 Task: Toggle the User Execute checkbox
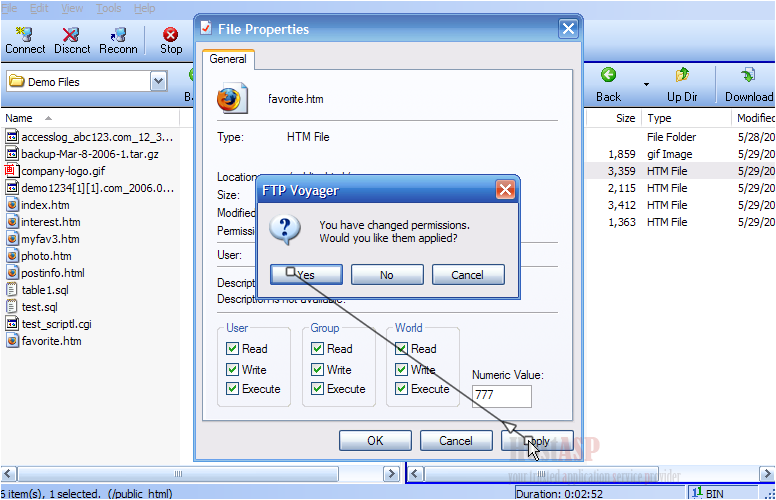233,389
